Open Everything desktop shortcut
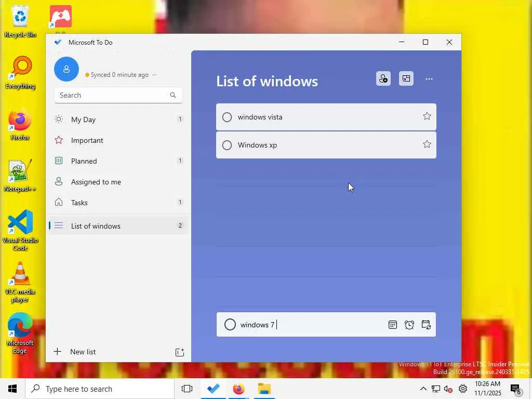This screenshot has width=532, height=399. pos(20,73)
